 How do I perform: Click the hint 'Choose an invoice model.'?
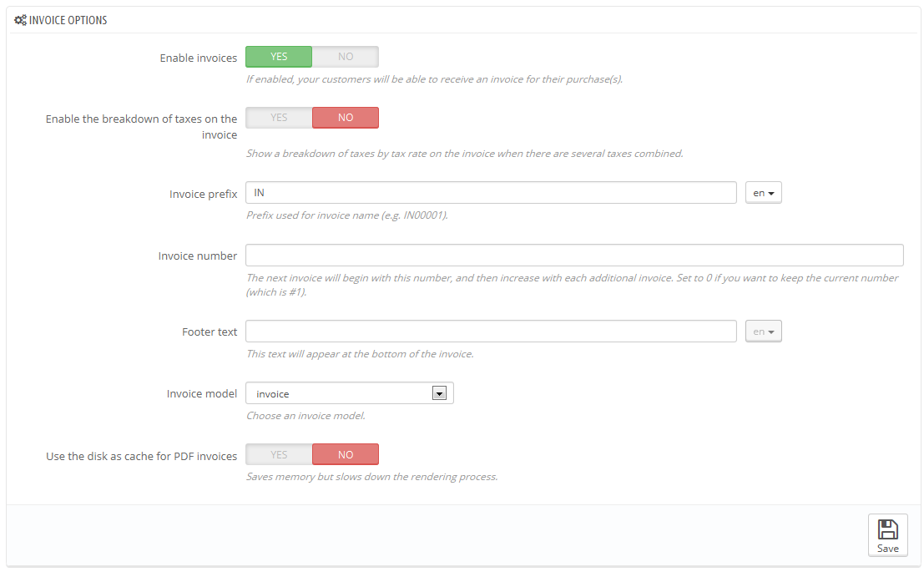click(305, 416)
